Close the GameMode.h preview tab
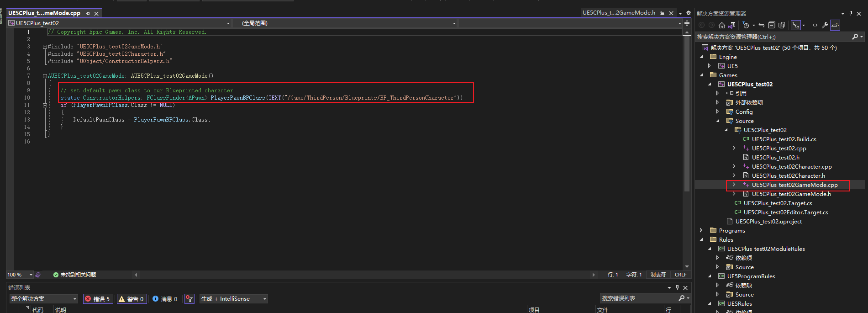The height and width of the screenshot is (313, 868). tap(671, 13)
